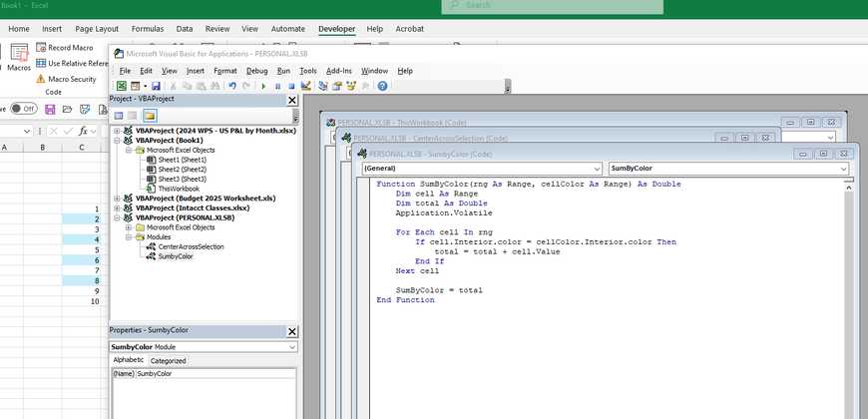Collapse the Modules folder

[x=129, y=236]
